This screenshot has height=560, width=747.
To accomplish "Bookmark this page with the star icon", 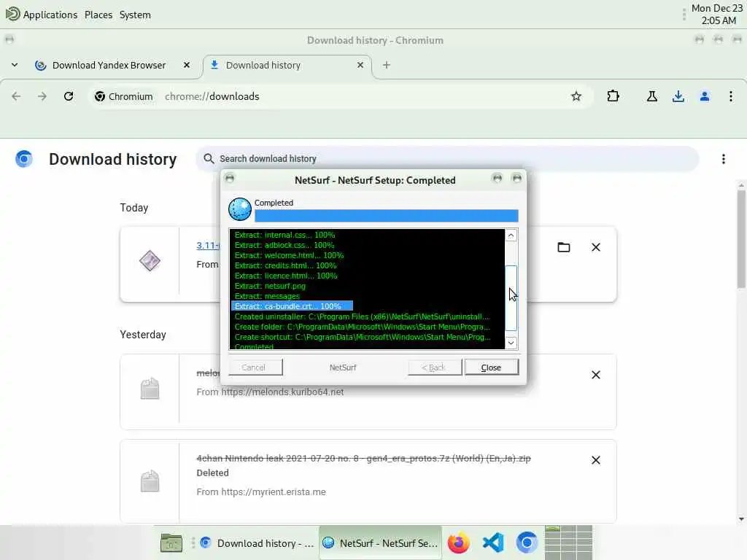I will pos(576,96).
